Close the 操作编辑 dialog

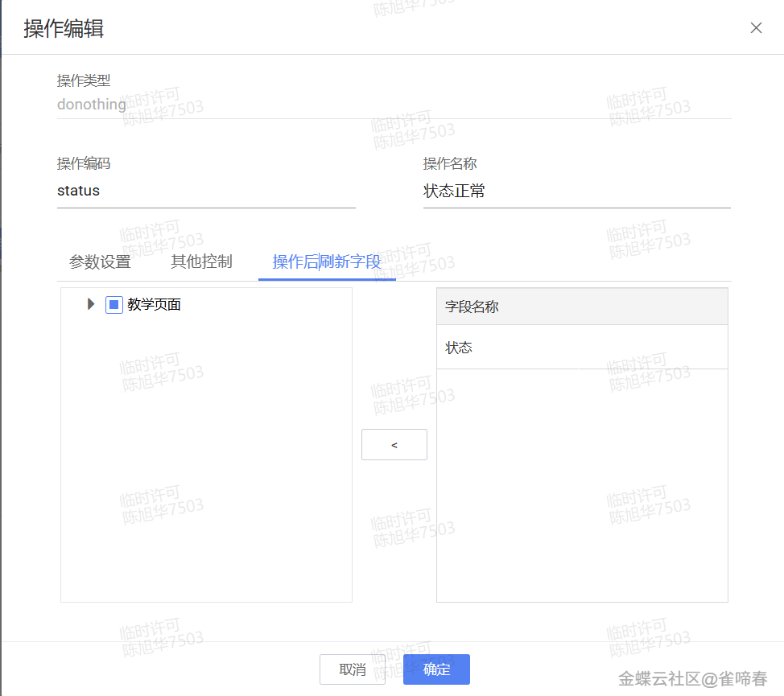pyautogui.click(x=756, y=27)
